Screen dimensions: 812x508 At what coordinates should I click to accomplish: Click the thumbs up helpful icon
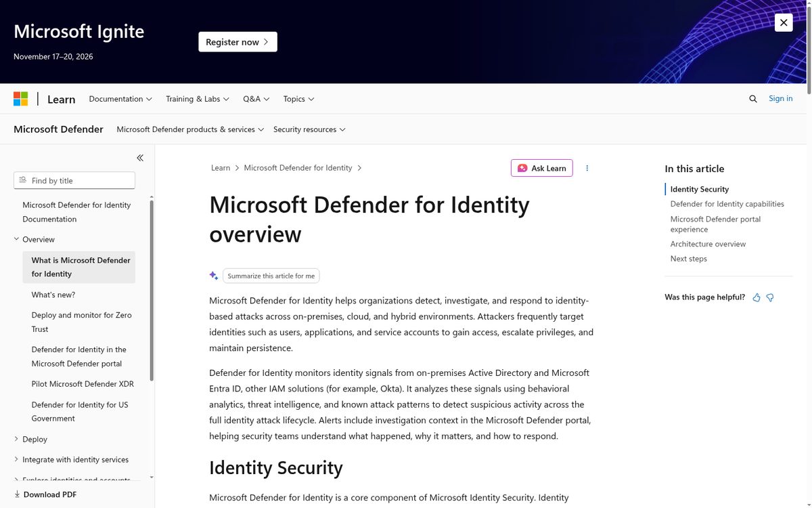(757, 297)
